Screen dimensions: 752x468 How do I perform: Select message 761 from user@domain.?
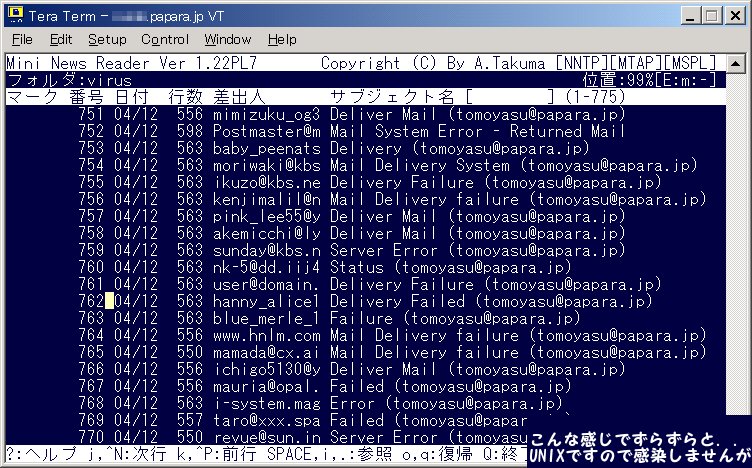[x=370, y=284]
